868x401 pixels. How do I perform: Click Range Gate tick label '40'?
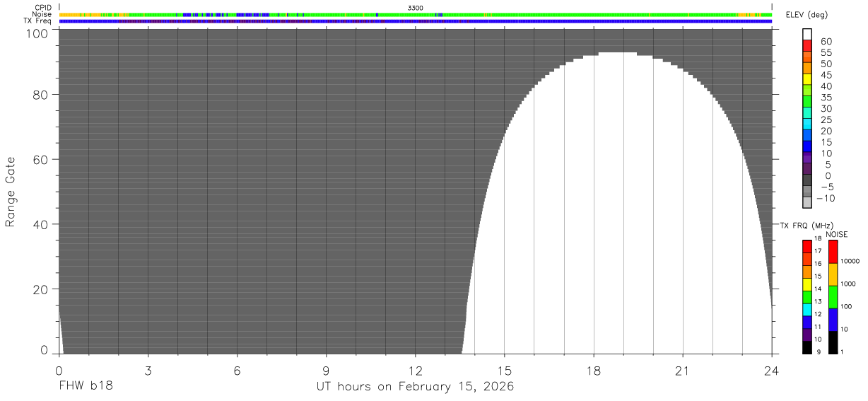(41, 224)
